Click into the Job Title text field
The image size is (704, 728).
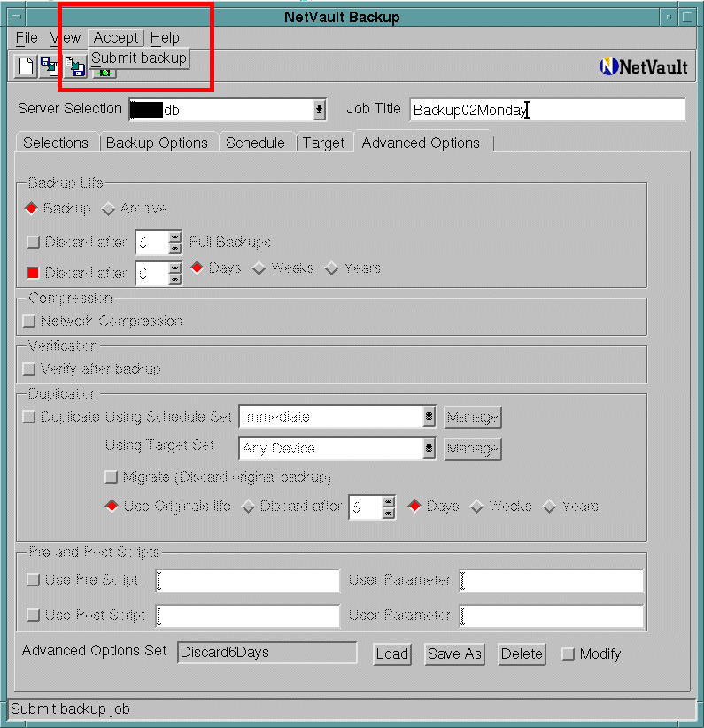(546, 110)
